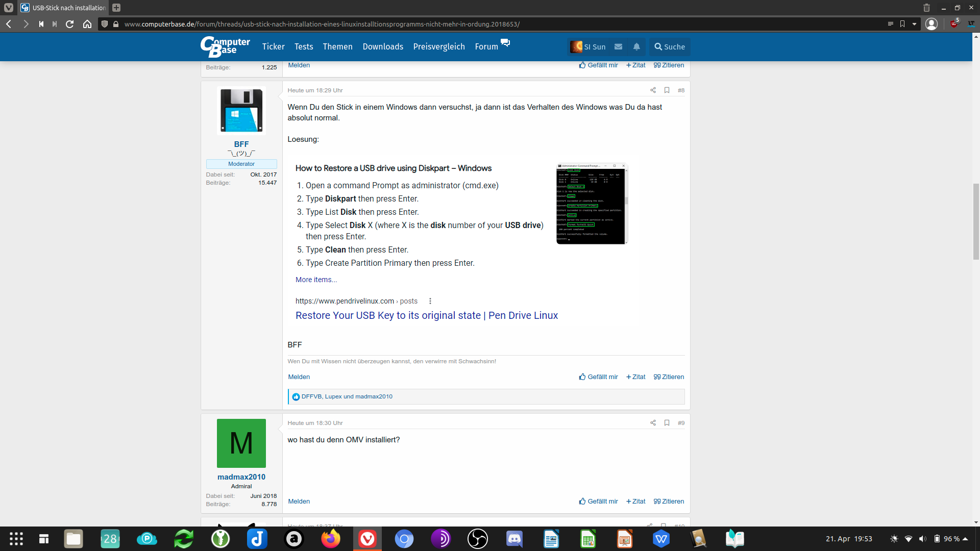
Task: Open the notification bell icon
Action: (x=636, y=46)
